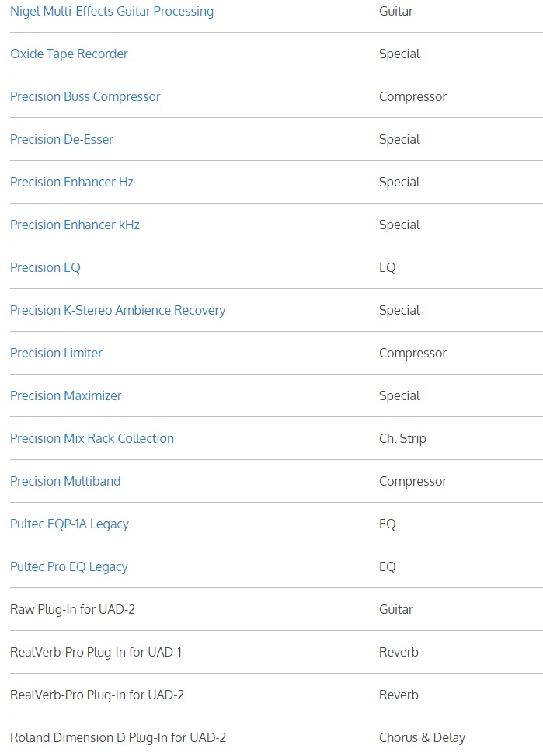Image resolution: width=543 pixels, height=756 pixels.
Task: Select Precision Mix Rack Collection link
Action: [92, 439]
